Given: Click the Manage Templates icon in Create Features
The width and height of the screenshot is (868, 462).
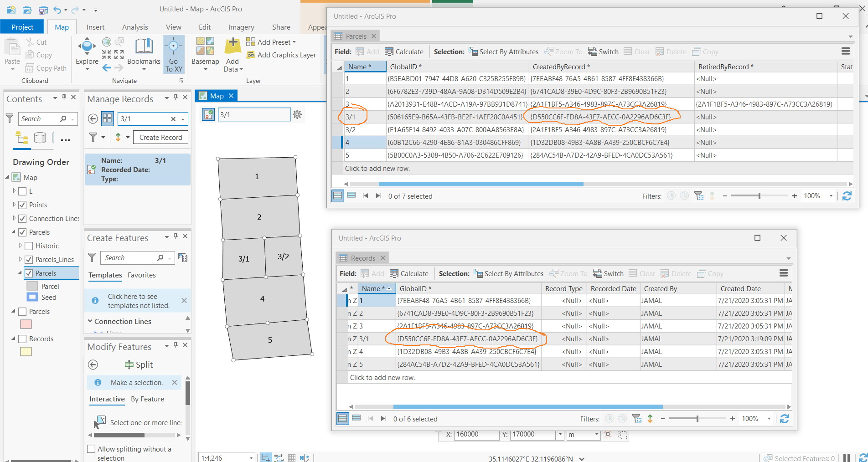Looking at the screenshot, I should (183, 257).
